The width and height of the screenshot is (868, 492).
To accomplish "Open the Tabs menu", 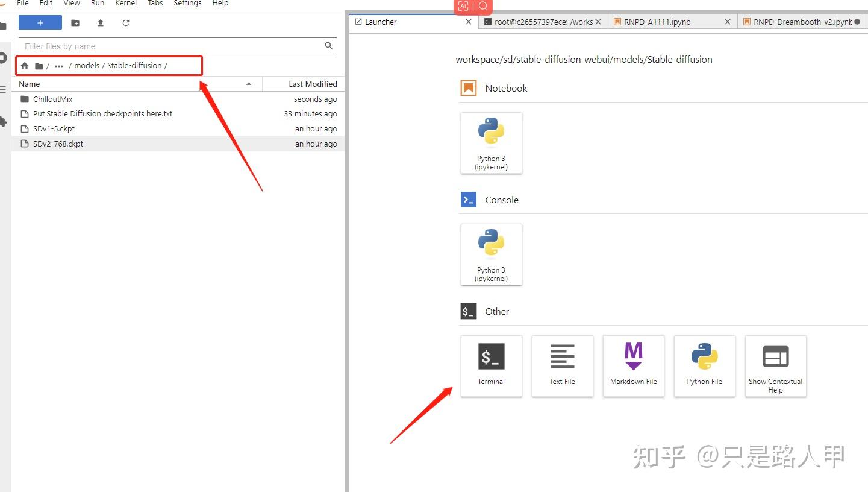I will (x=155, y=3).
